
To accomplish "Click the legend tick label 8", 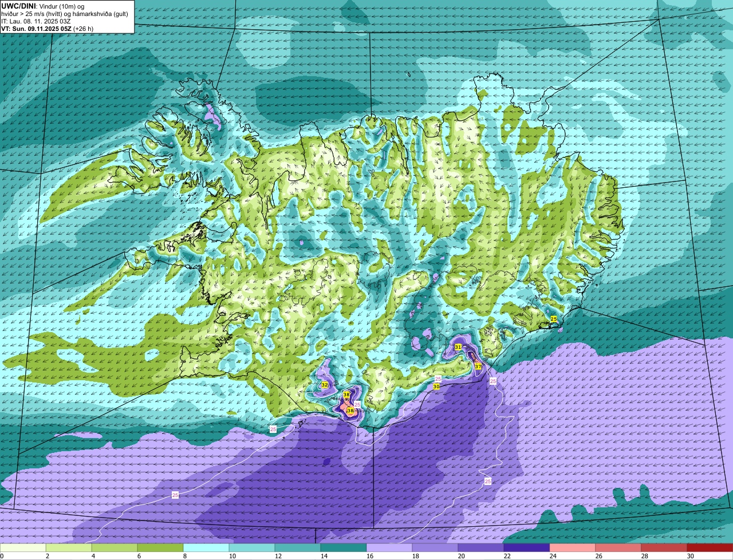I will point(185,556).
